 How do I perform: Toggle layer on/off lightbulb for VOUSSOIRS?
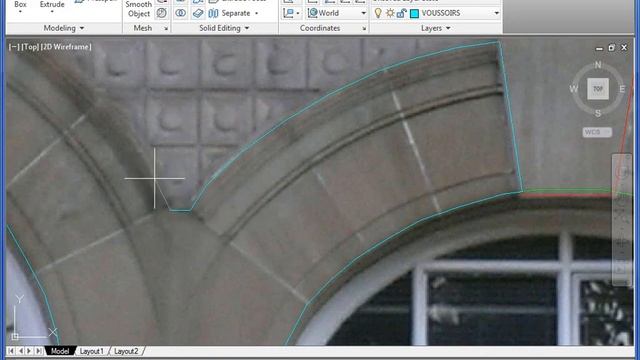point(378,13)
